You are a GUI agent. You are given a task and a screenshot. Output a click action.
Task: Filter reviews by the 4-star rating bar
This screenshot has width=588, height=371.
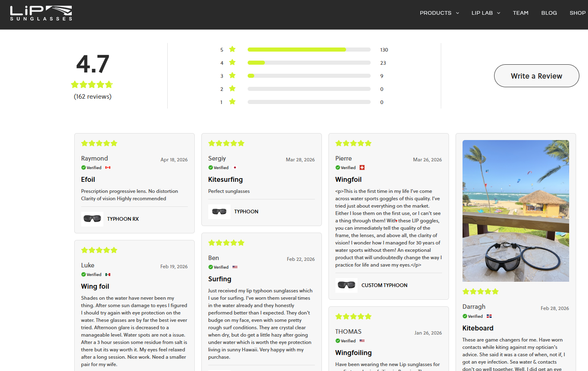[309, 63]
